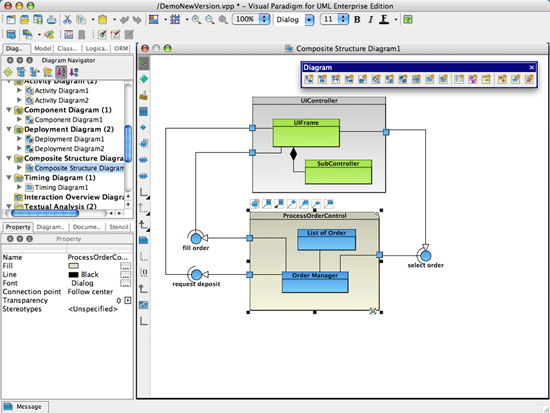The height and width of the screenshot is (413, 550).
Task: Switch to the Model tab
Action: pyautogui.click(x=43, y=48)
